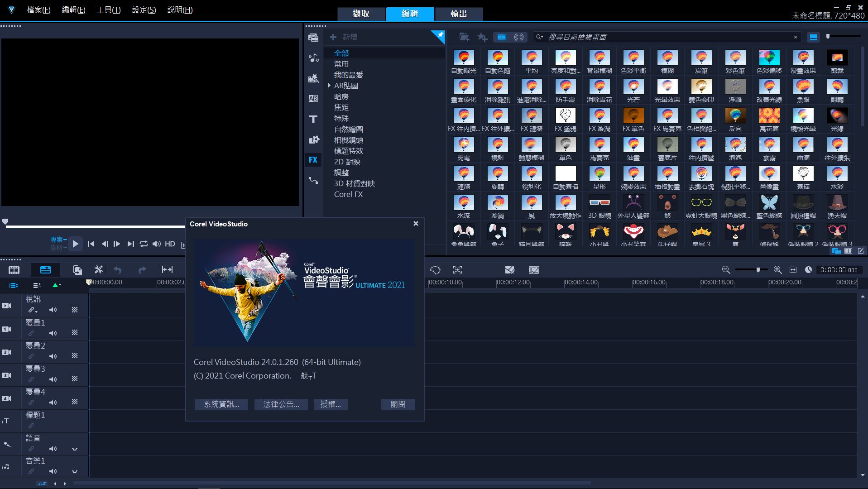Screen dimensions: 868x489
Task: Open the Template library panel icon
Action: [313, 78]
